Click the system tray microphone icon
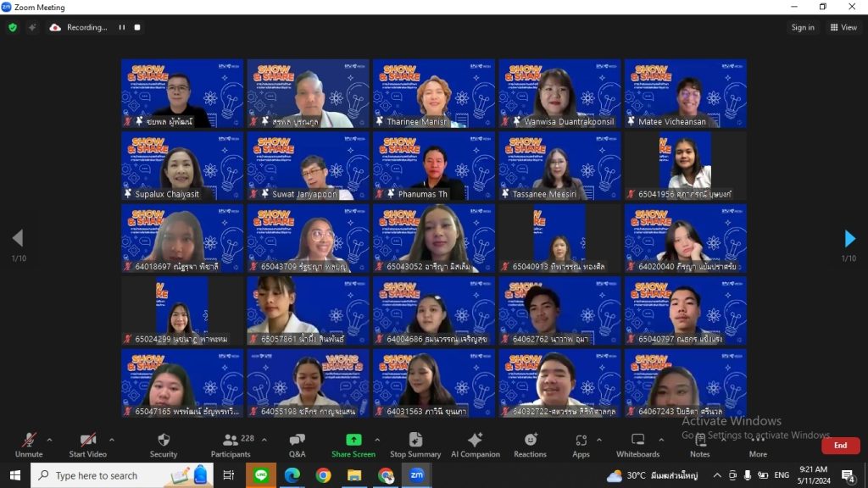Viewport: 868px width, 488px height. (x=748, y=475)
